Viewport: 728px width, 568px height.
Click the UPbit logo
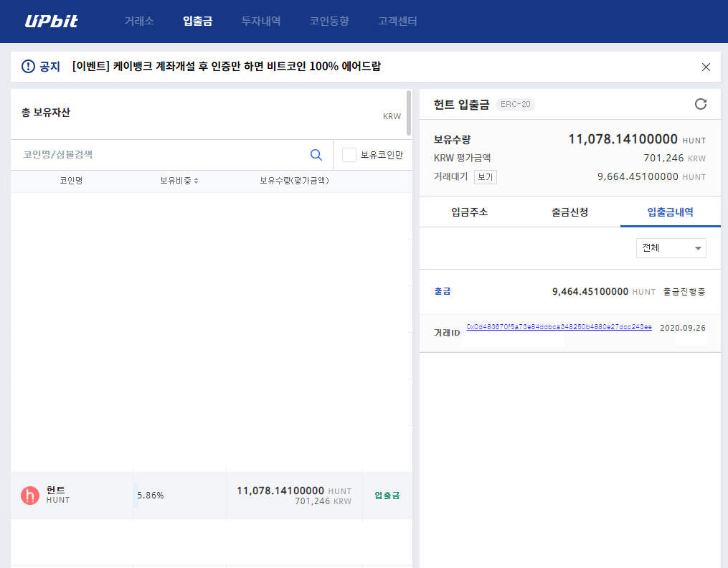tap(52, 21)
